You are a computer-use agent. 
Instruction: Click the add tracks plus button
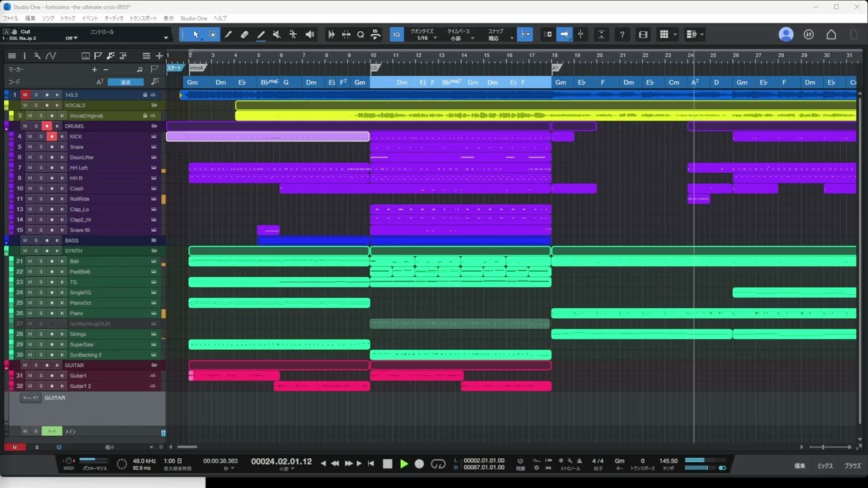[159, 56]
